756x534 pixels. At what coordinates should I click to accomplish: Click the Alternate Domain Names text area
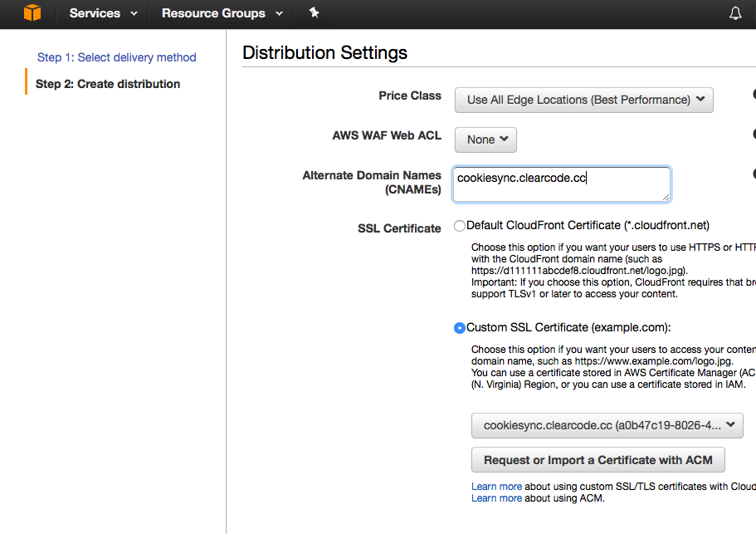click(561, 184)
